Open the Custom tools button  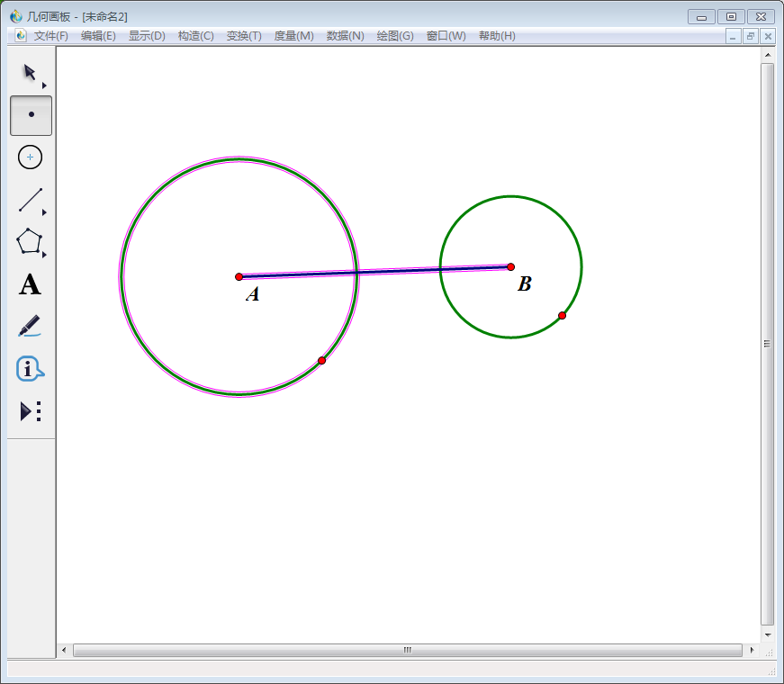[31, 411]
